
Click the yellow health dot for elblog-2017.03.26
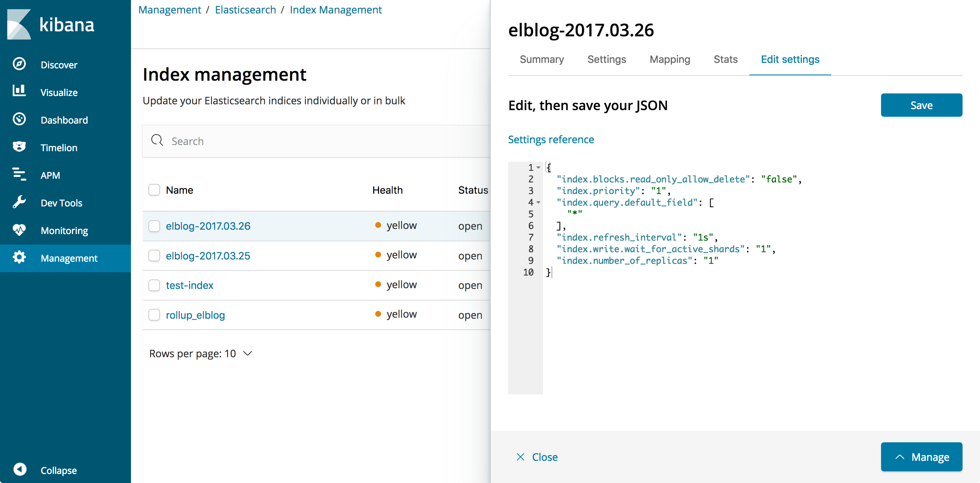pyautogui.click(x=378, y=225)
